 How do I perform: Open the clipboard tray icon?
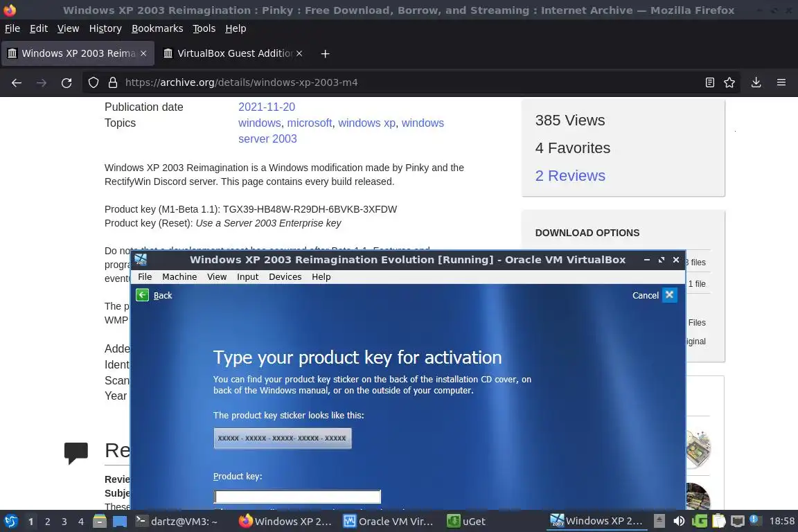718,521
